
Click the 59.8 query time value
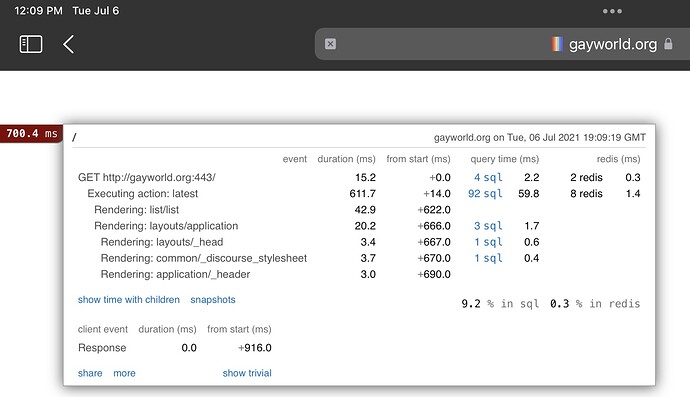click(529, 194)
